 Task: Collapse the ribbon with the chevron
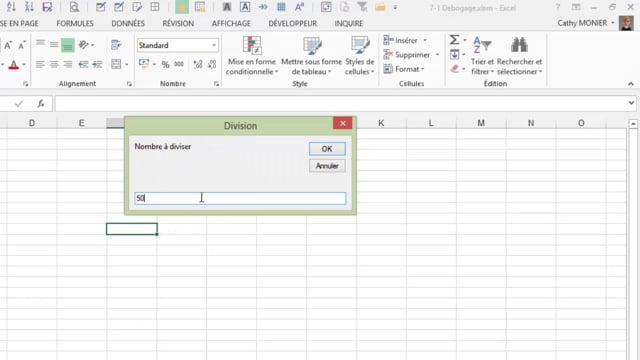point(631,84)
